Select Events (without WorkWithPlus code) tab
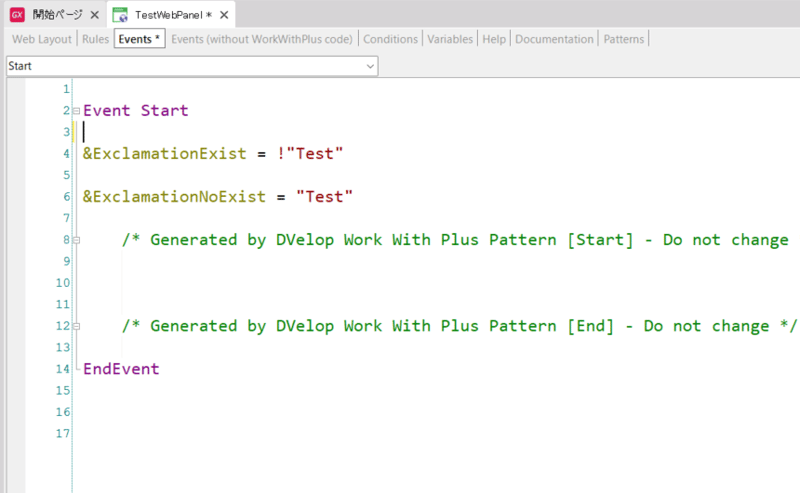The width and height of the screenshot is (800, 493). [262, 39]
